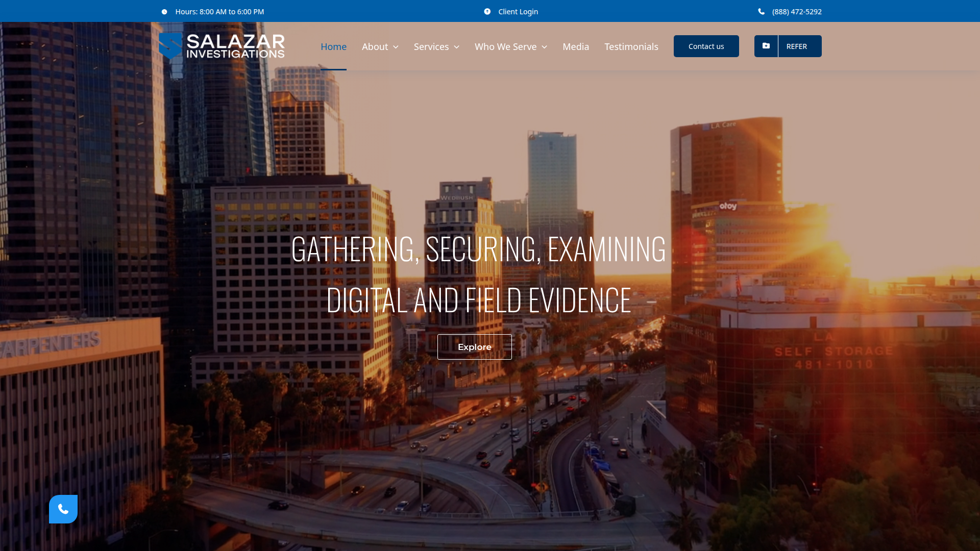Screen dimensions: 980x551
Task: Click the Explore button
Action: pos(475,347)
